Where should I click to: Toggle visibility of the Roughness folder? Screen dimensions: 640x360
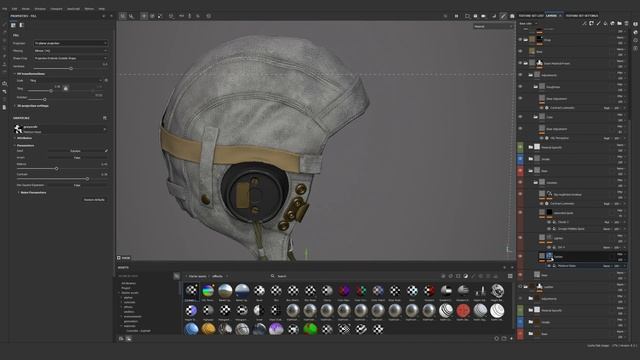coord(520,87)
